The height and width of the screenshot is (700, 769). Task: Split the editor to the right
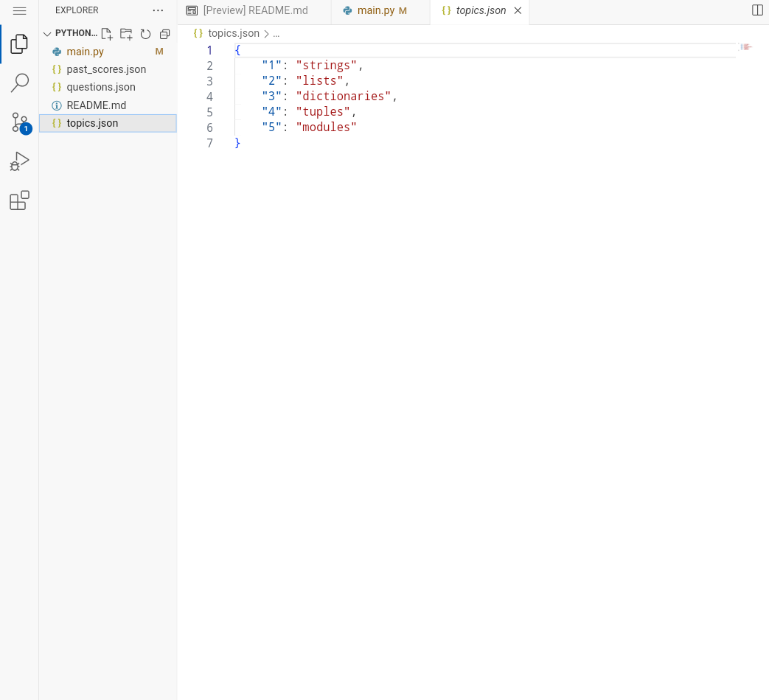click(x=757, y=10)
